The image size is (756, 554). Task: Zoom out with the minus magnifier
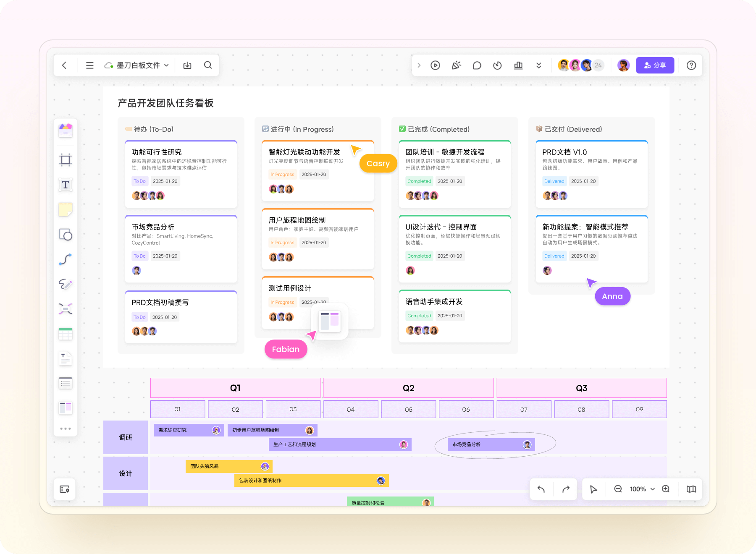point(618,489)
